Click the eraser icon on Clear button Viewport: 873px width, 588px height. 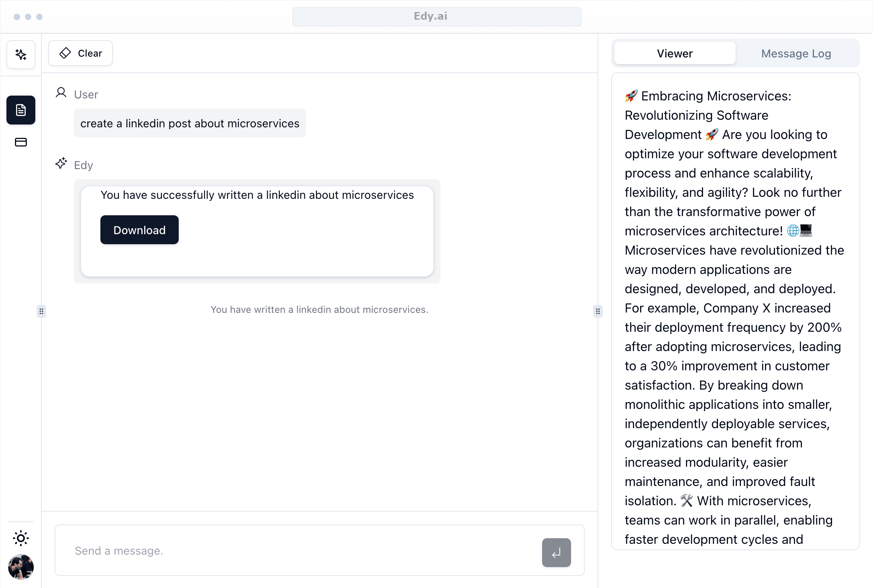(x=65, y=53)
